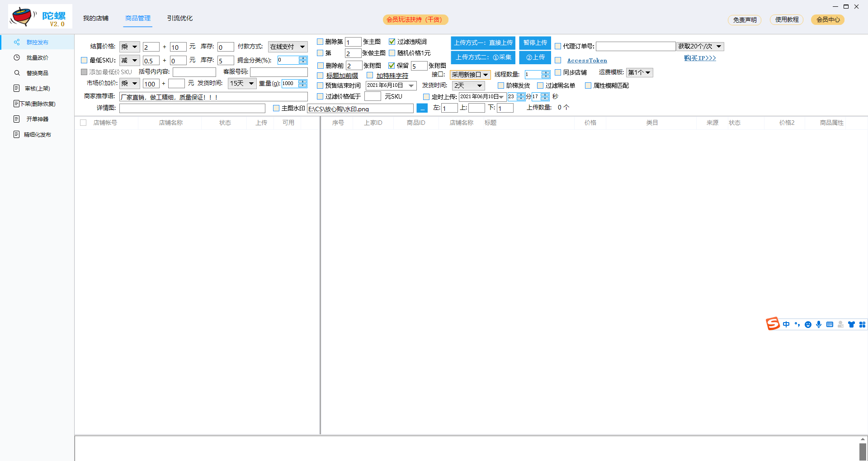Open the 市场价加价 operator dropdown
868x461 pixels.
130,83
